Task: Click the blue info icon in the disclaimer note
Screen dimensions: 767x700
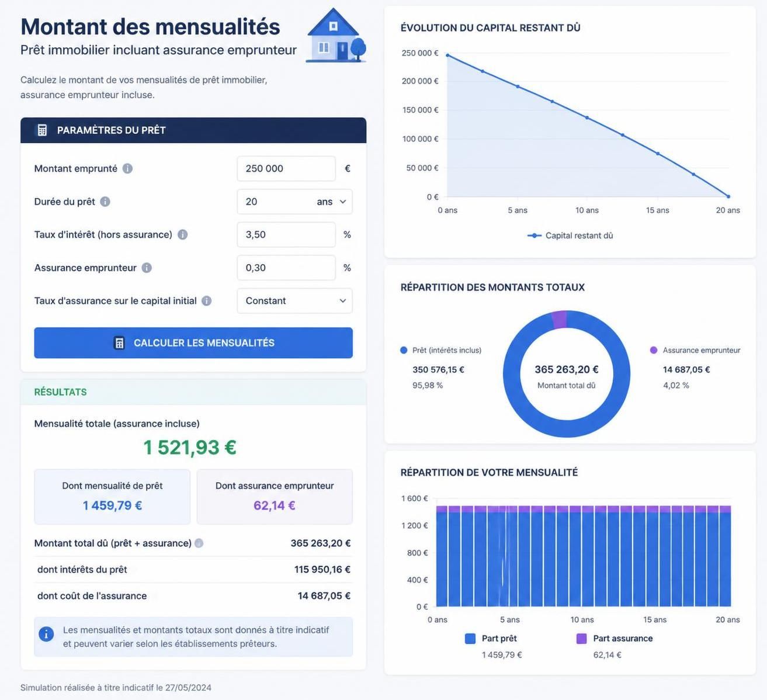Action: (x=46, y=634)
